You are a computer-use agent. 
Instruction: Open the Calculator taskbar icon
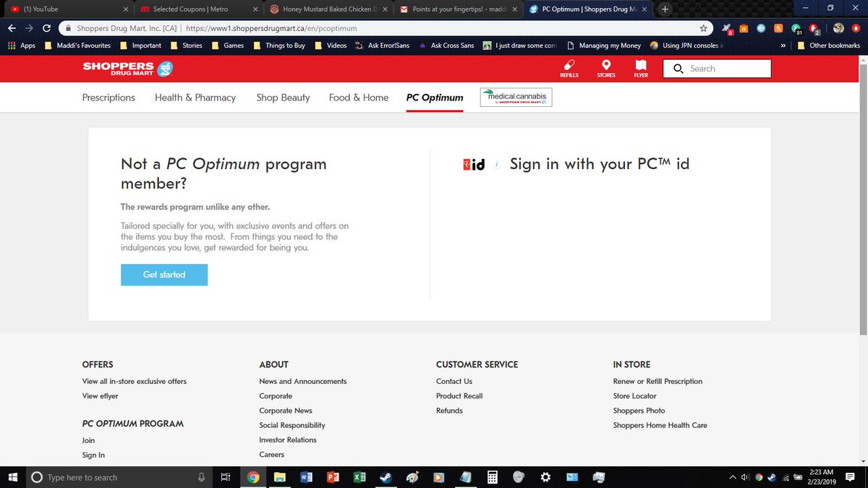coord(492,477)
